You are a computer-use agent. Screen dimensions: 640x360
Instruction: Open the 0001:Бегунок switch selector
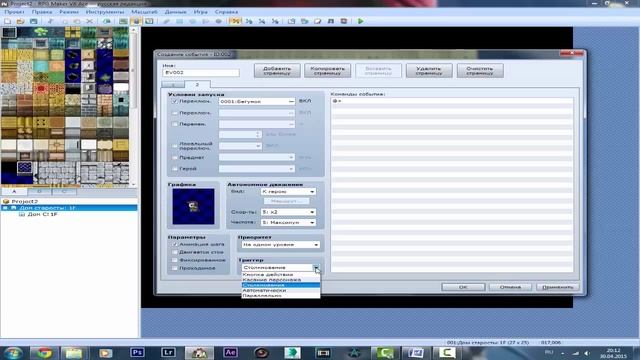(257, 101)
